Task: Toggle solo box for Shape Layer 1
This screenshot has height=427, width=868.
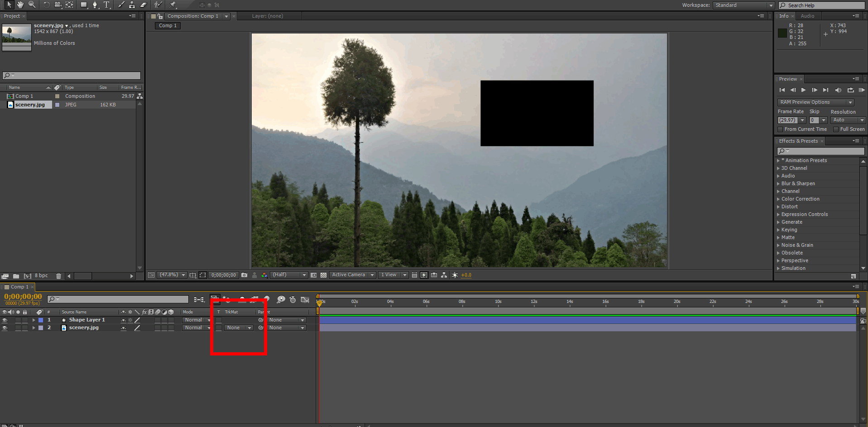Action: pyautogui.click(x=18, y=320)
